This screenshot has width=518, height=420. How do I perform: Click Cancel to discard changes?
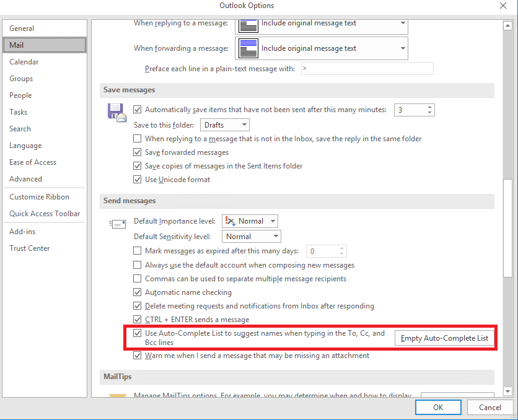click(490, 408)
